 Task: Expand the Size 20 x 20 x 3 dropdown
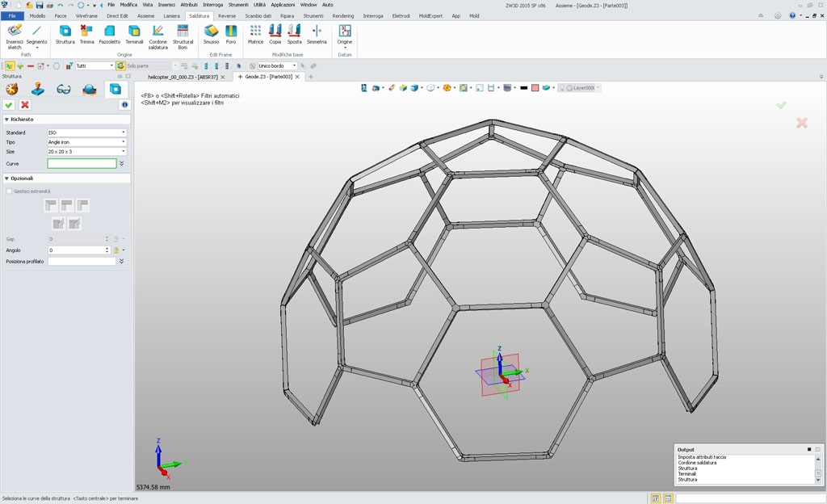(x=124, y=152)
